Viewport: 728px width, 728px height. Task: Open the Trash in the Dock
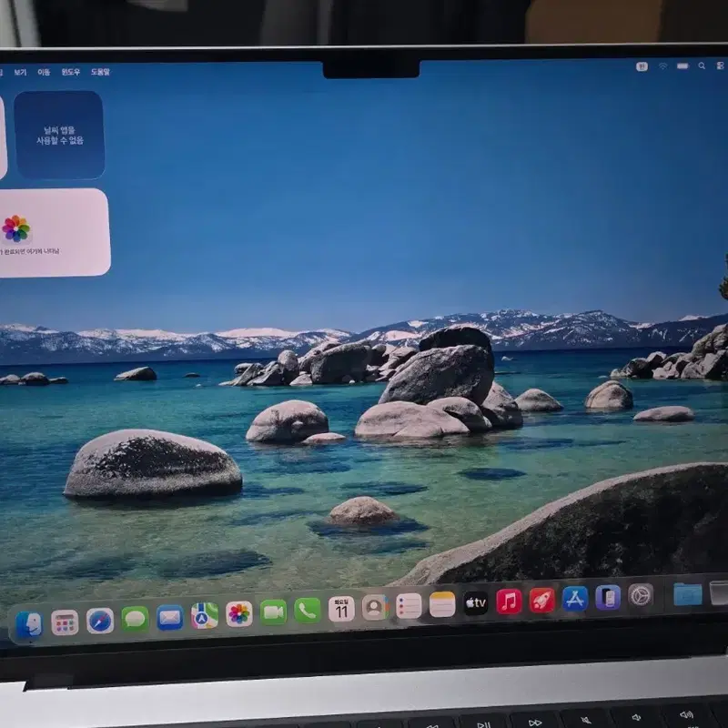tap(719, 593)
